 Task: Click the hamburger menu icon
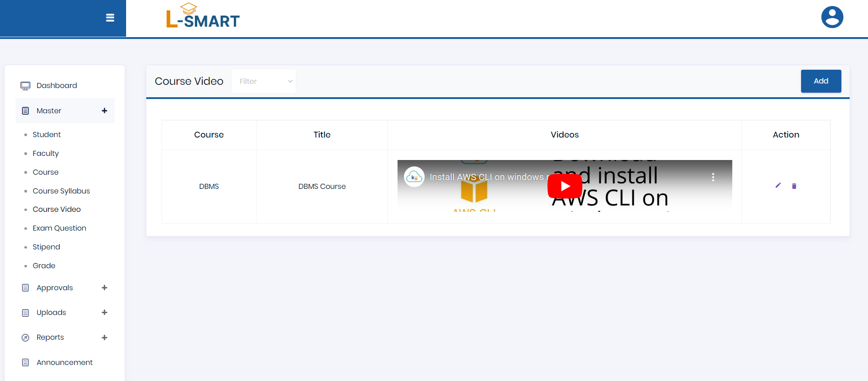(110, 18)
